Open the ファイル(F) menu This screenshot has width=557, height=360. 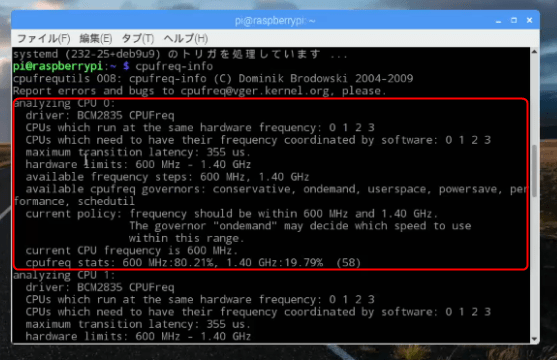43,38
